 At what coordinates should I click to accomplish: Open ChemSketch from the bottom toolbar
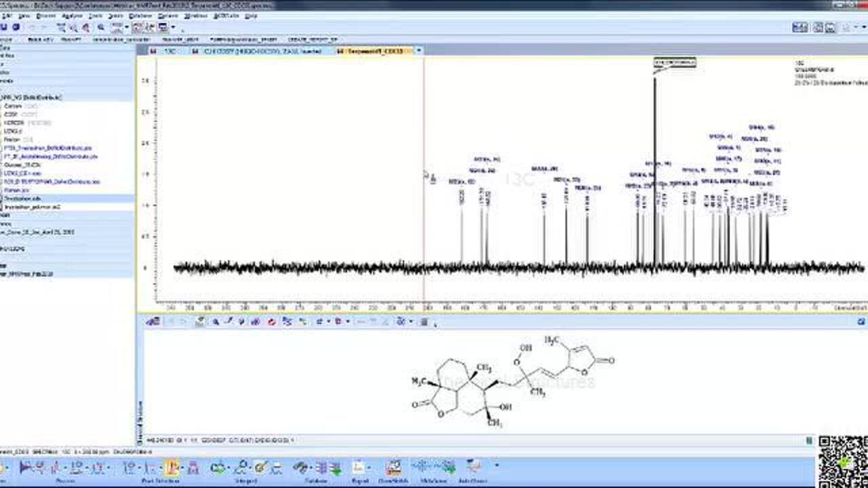392,468
